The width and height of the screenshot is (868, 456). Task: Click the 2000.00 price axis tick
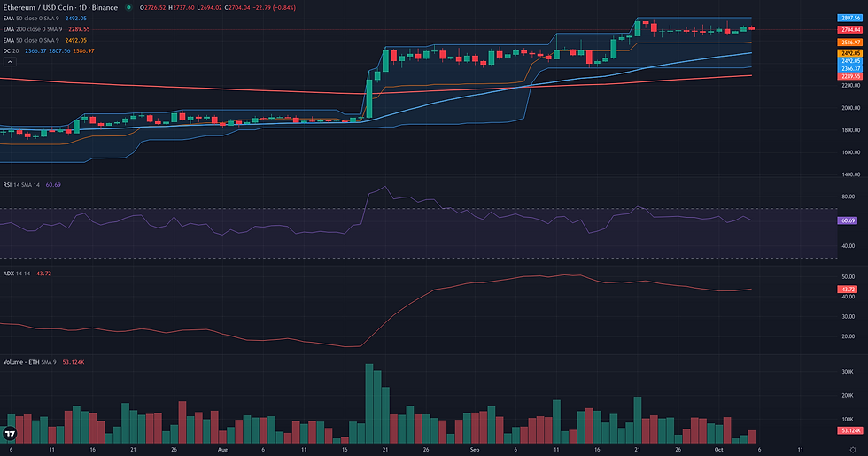point(851,108)
